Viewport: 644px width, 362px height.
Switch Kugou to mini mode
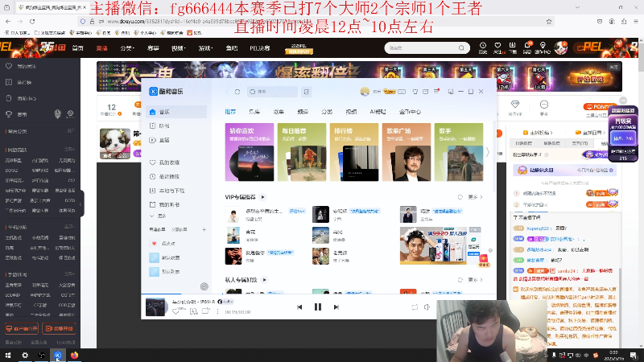pyautogui.click(x=451, y=92)
